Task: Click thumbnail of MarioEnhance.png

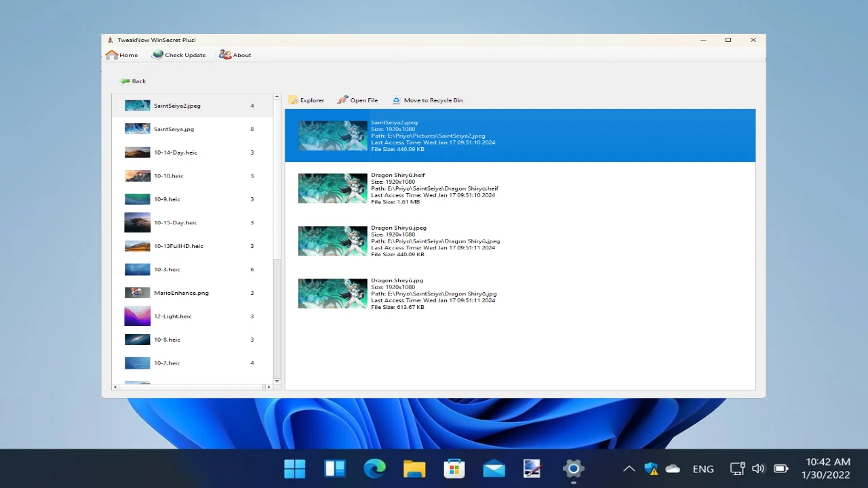Action: coord(138,293)
